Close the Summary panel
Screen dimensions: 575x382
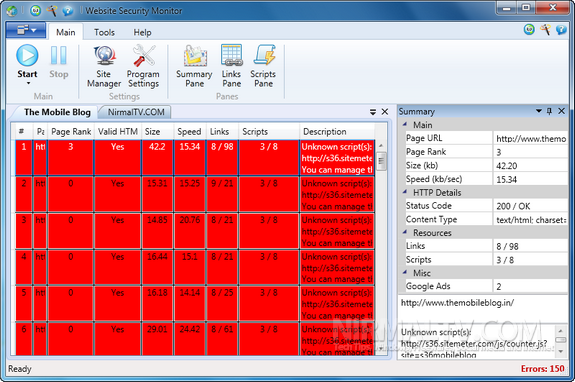point(561,111)
